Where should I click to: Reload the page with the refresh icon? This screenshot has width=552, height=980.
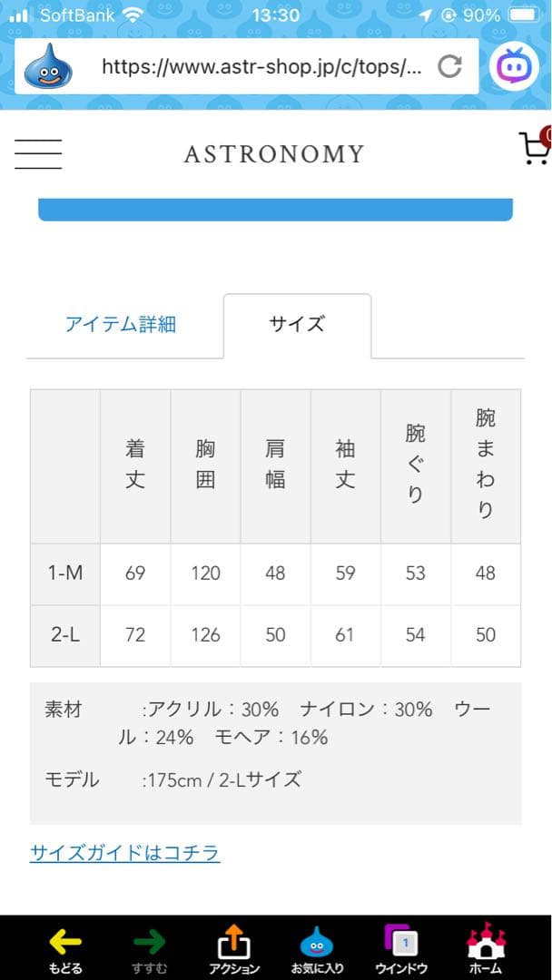point(449,65)
